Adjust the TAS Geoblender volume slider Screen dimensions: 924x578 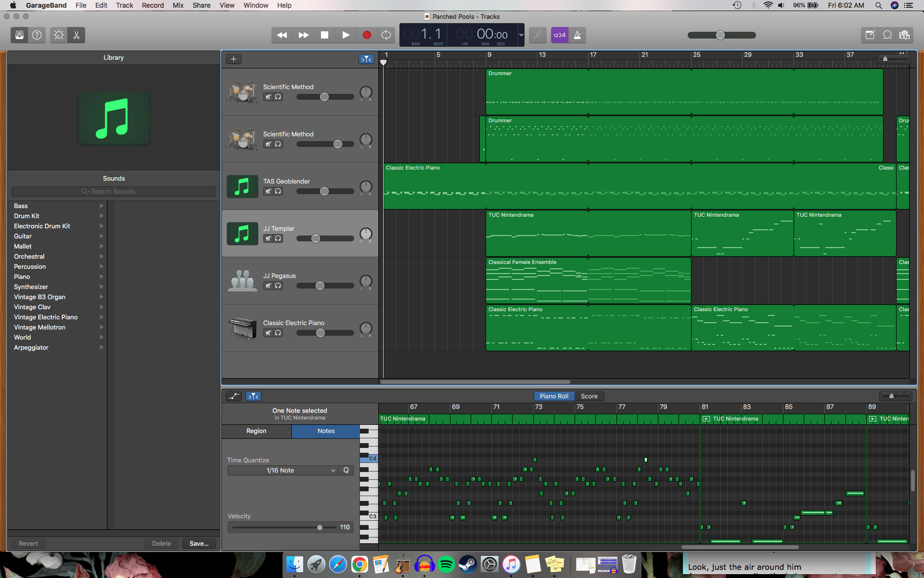pos(325,192)
